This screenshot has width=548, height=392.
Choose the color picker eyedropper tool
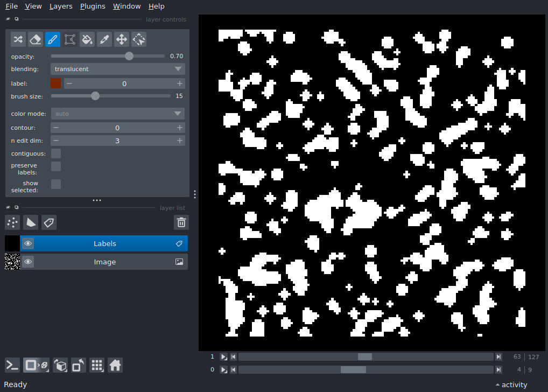[104, 39]
